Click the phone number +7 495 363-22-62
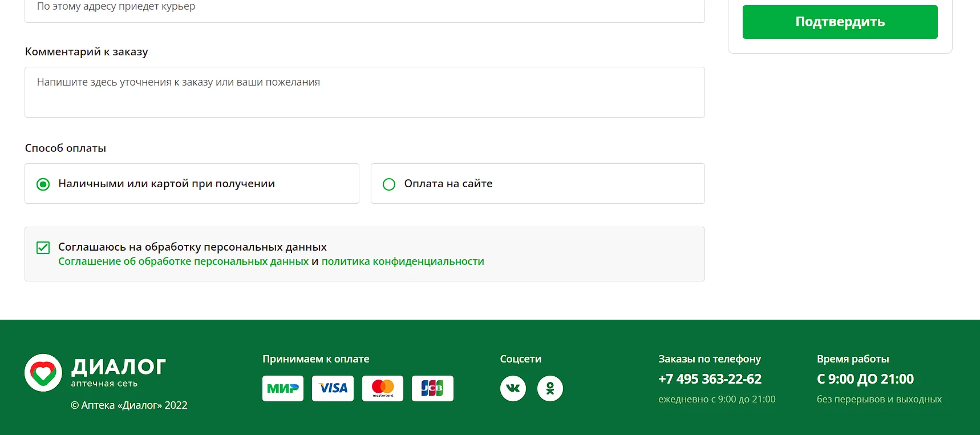The width and height of the screenshot is (980, 435). point(710,379)
